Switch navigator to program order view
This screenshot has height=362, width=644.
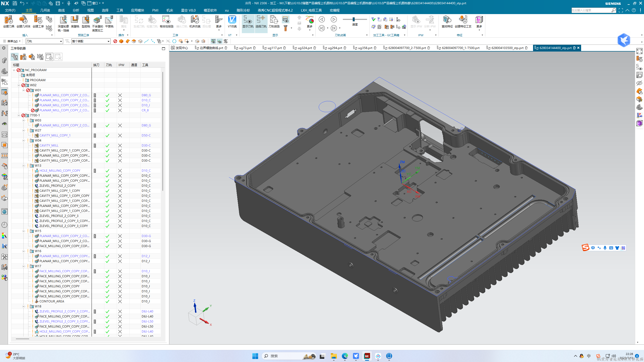15,57
